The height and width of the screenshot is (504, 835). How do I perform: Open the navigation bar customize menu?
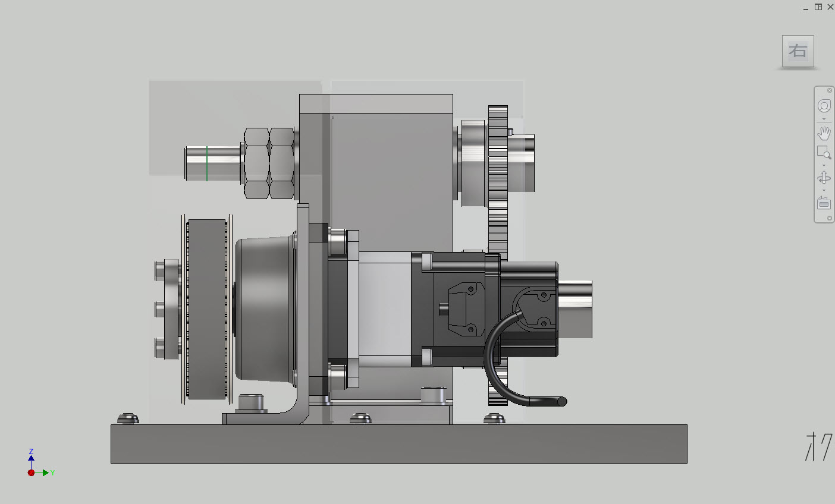[x=830, y=219]
